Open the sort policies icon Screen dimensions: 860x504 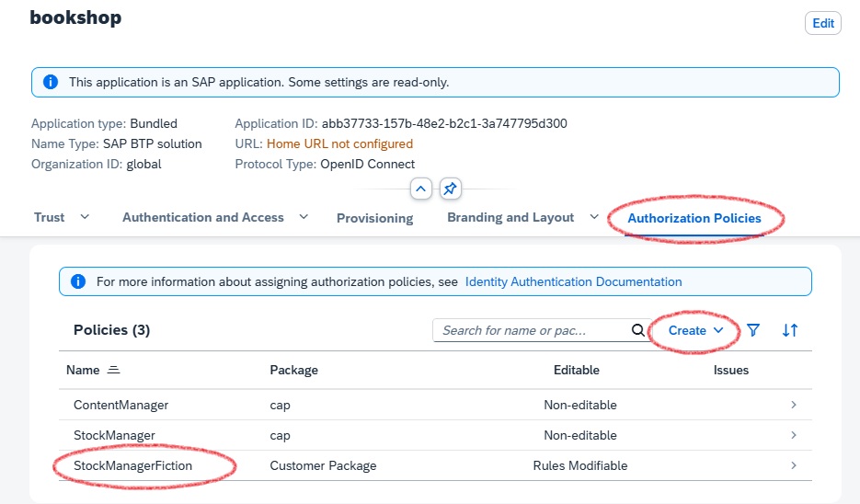pos(790,330)
